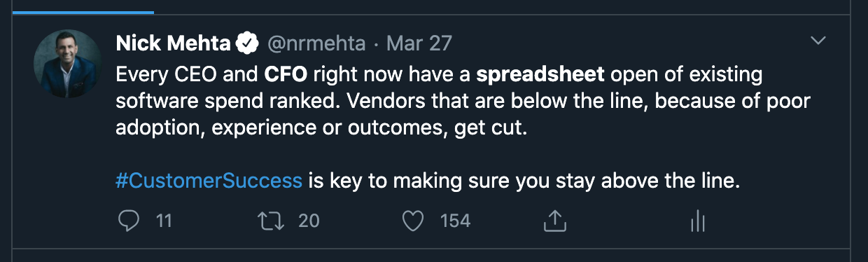Open the @nrmehta handle
The image size is (868, 262).
tap(315, 43)
